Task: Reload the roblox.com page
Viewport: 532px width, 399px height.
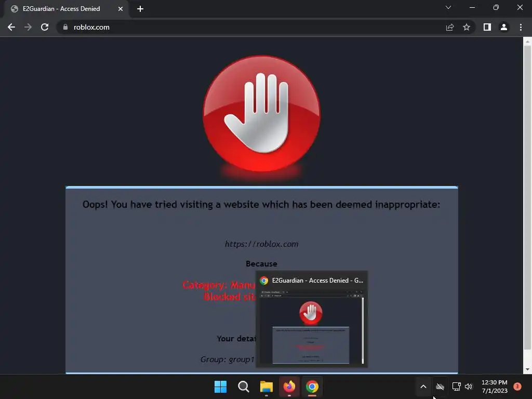Action: 45,27
